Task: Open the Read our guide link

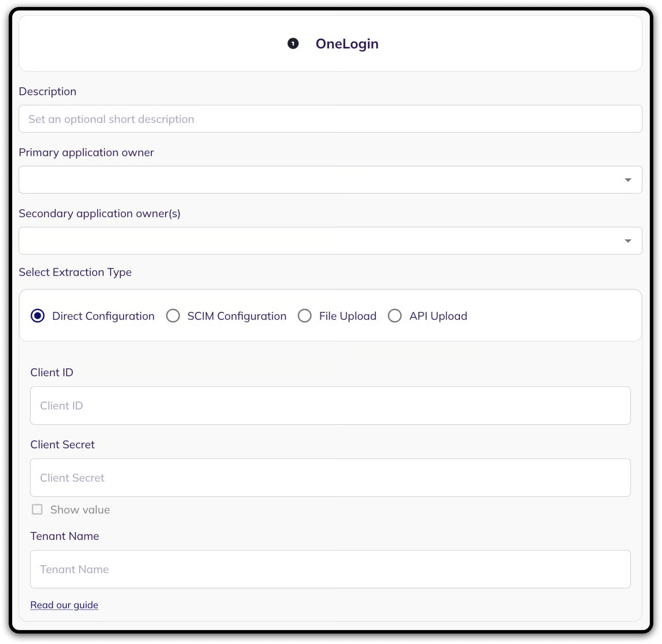Action: click(x=64, y=605)
